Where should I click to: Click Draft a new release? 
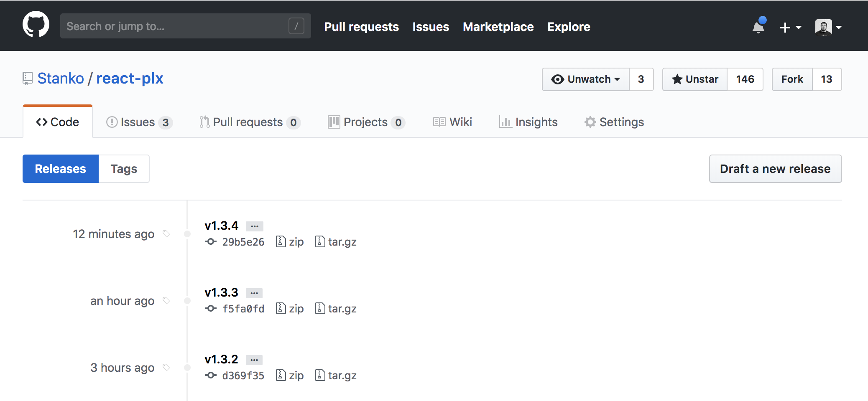[x=775, y=169]
